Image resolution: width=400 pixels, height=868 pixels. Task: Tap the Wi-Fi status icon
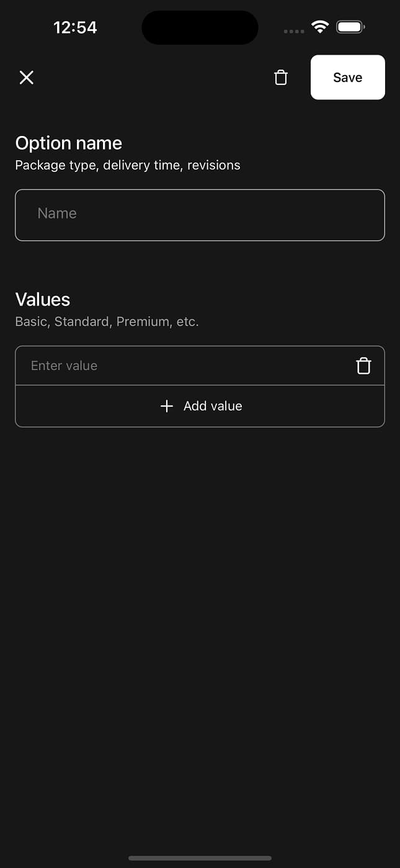pos(320,27)
